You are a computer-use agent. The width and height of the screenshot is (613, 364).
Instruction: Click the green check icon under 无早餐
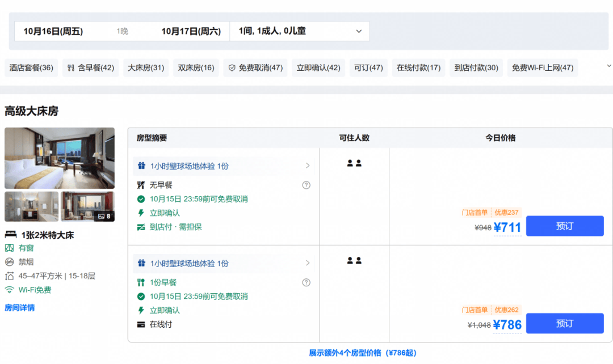pyautogui.click(x=141, y=199)
